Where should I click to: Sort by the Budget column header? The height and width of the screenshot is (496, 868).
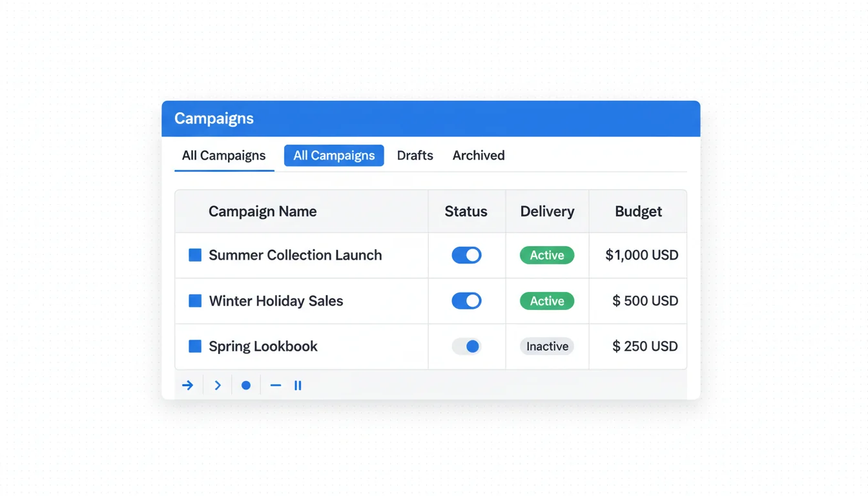click(638, 211)
